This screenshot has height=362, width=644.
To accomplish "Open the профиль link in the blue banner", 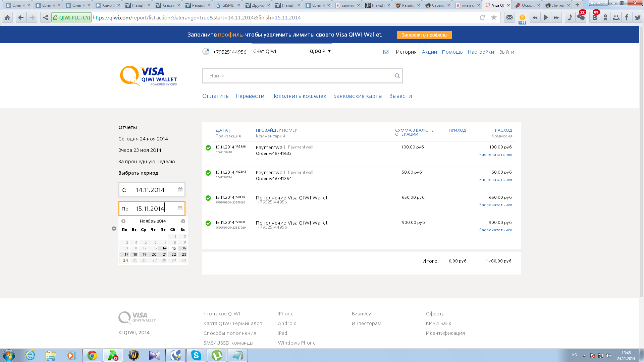I will (x=230, y=35).
